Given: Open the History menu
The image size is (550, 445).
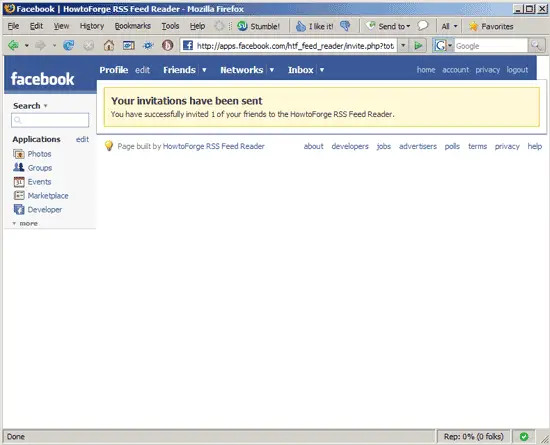Looking at the screenshot, I should (92, 26).
